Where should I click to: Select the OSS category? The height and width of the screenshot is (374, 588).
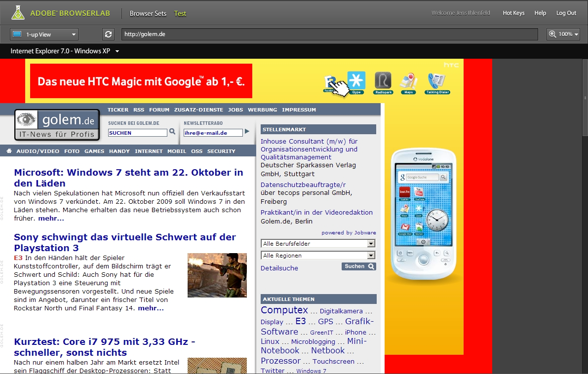(196, 151)
